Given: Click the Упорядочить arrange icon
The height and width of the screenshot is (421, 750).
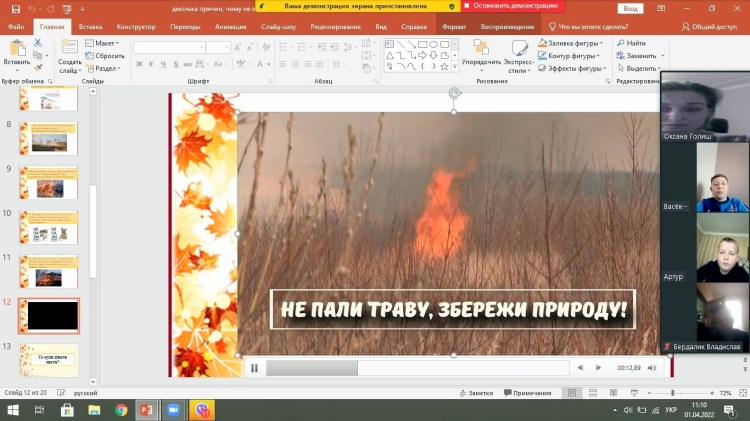Looking at the screenshot, I should tap(481, 49).
